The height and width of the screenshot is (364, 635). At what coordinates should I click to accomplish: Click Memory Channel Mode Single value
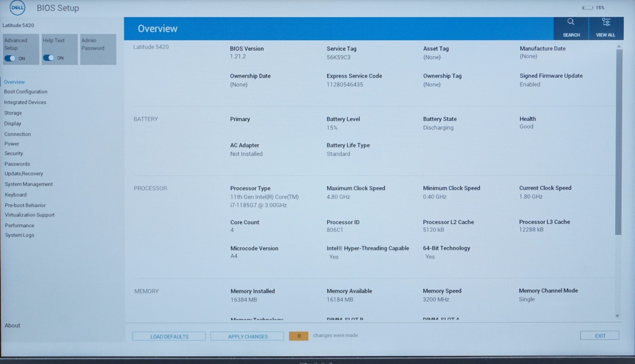(x=527, y=299)
